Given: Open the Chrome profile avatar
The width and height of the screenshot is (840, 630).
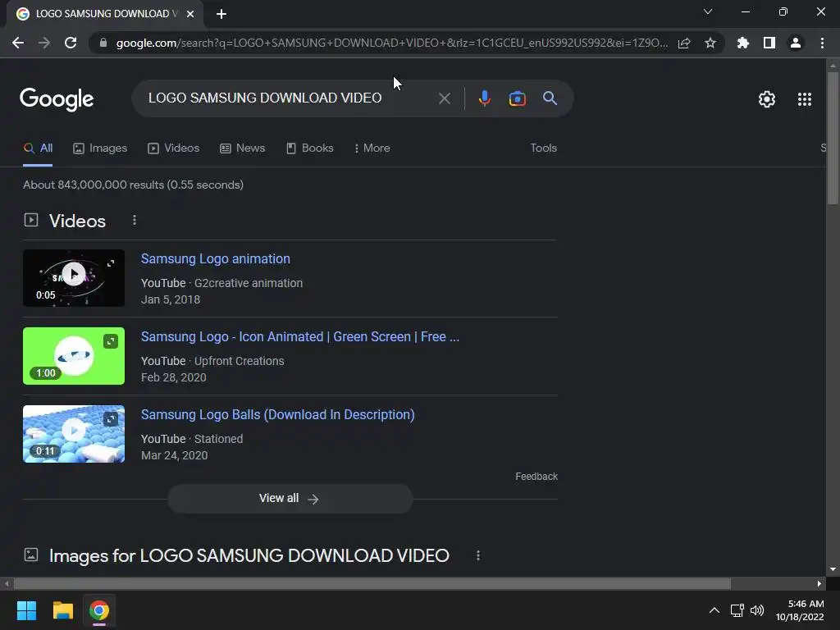Looking at the screenshot, I should pyautogui.click(x=796, y=43).
